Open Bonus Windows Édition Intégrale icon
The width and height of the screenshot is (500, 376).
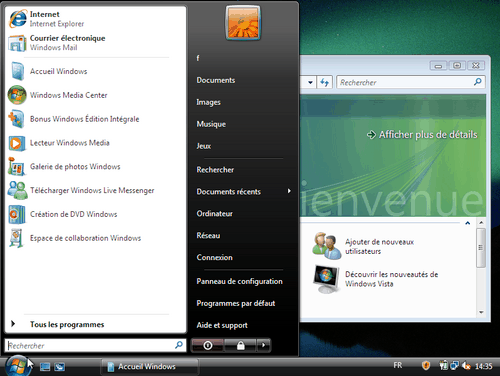click(x=17, y=119)
